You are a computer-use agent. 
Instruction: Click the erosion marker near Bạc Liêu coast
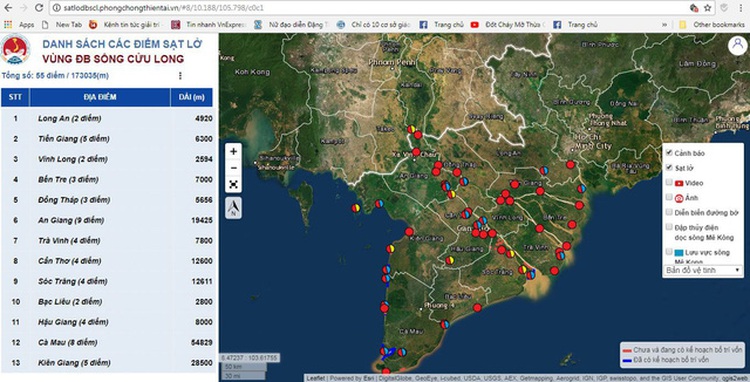point(477,307)
